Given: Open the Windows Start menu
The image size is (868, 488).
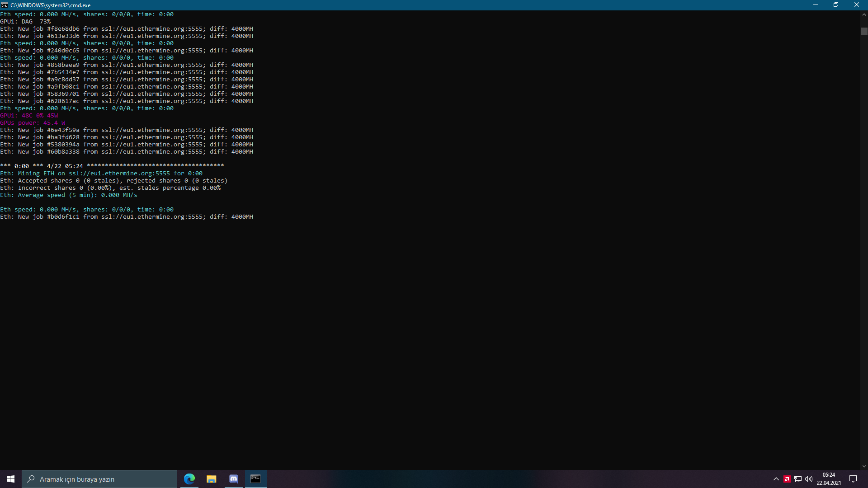Looking at the screenshot, I should (x=11, y=479).
